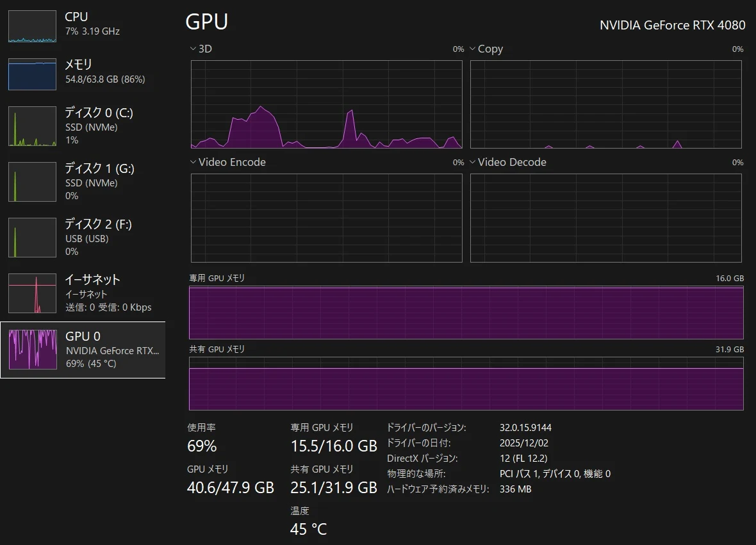Screen dimensions: 756x545
Task: Click the NVIDIA GeForce RTX 4080 title
Action: (x=672, y=25)
